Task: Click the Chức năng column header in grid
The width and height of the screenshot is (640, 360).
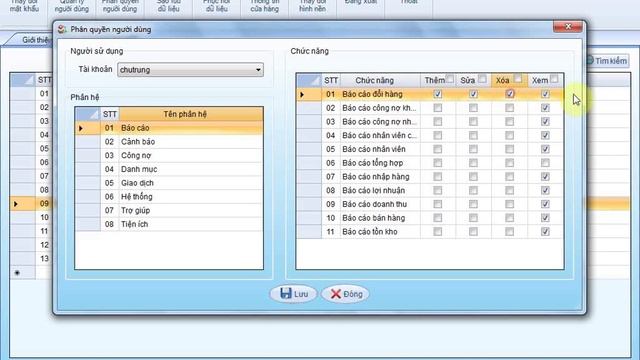Action: [x=380, y=80]
